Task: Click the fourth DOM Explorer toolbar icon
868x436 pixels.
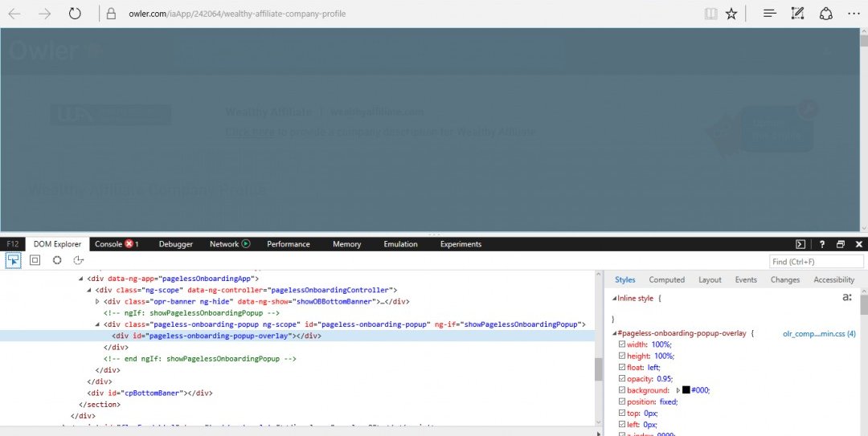Action: (x=78, y=260)
